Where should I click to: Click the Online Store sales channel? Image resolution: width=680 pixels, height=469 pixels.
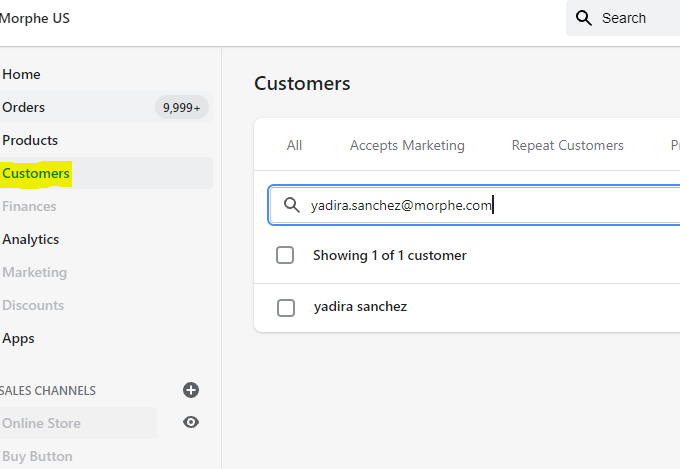tap(42, 423)
